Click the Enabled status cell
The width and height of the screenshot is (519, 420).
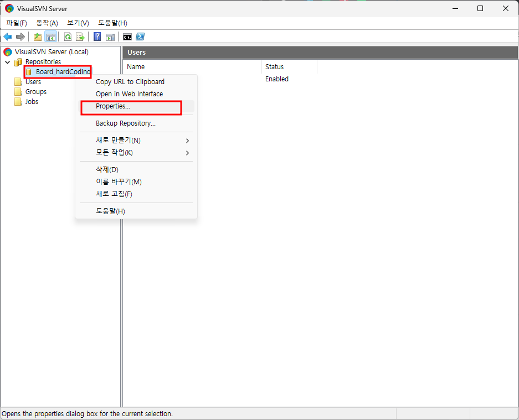coord(277,79)
